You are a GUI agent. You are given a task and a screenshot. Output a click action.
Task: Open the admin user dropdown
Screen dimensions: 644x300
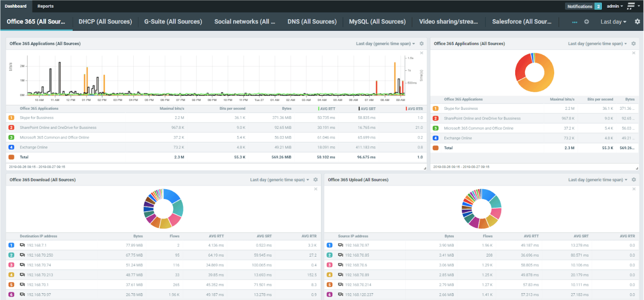tap(615, 6)
